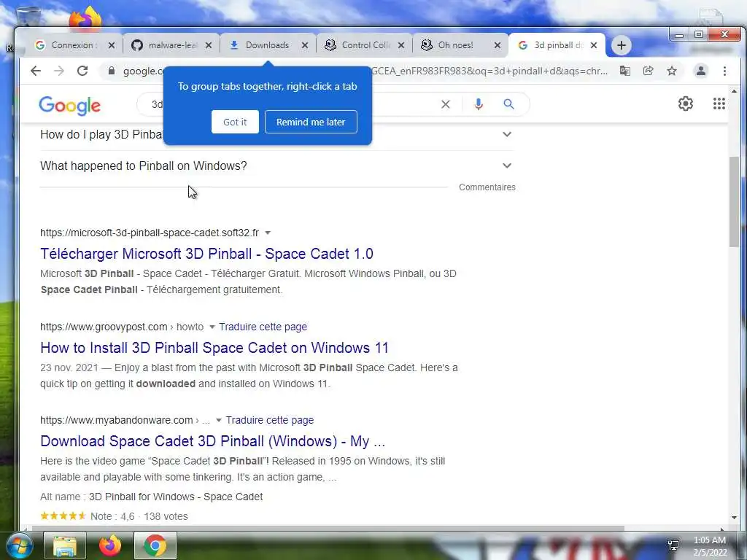This screenshot has height=560, width=747.
Task: Open dropdown arrow next to soft32.fr URL
Action: pyautogui.click(x=268, y=233)
